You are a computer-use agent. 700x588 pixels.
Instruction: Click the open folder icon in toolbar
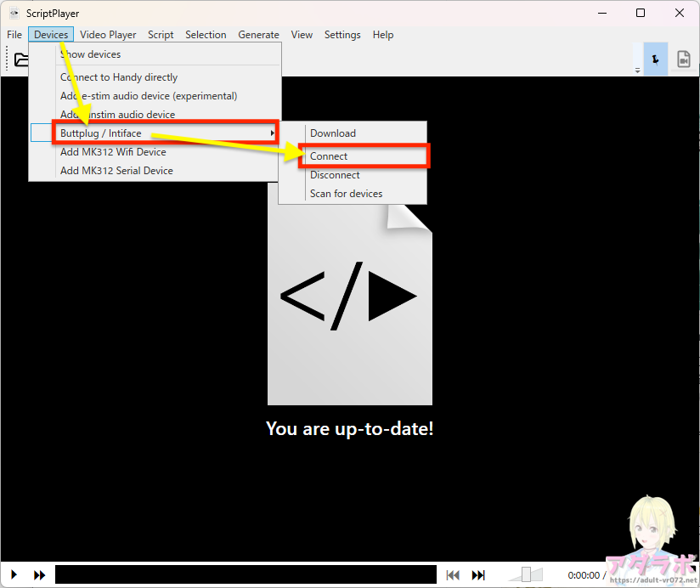pyautogui.click(x=20, y=59)
